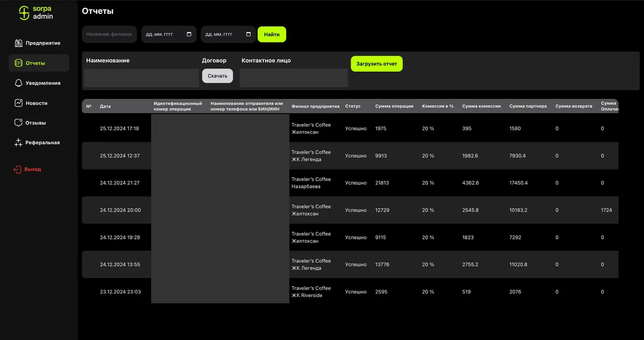
Task: Click commission amount 2545.8
Action: tap(470, 210)
